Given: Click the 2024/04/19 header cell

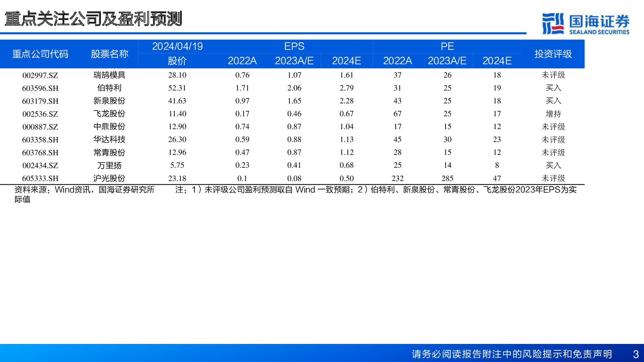Looking at the screenshot, I should pyautogui.click(x=178, y=46).
